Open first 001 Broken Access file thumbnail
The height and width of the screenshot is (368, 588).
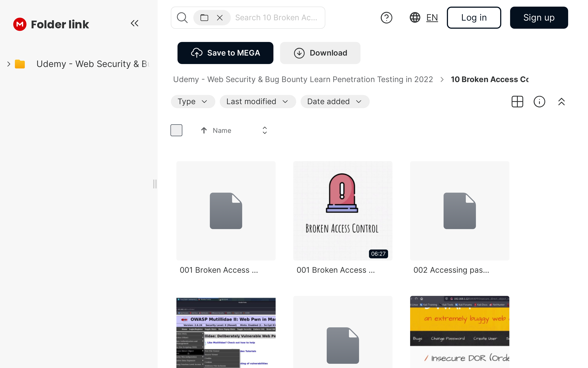pyautogui.click(x=226, y=211)
